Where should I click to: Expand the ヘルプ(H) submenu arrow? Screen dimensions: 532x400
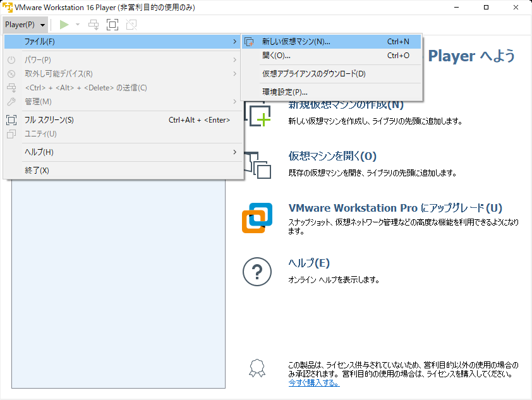pyautogui.click(x=235, y=152)
